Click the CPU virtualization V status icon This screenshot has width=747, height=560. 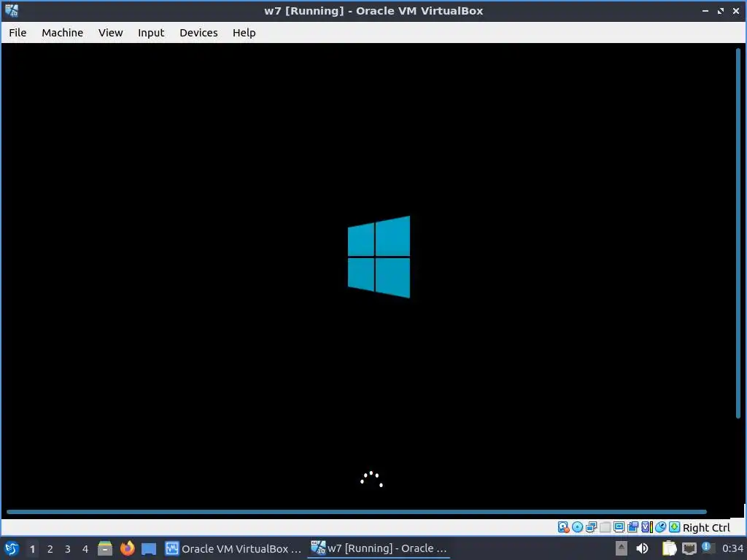646,527
